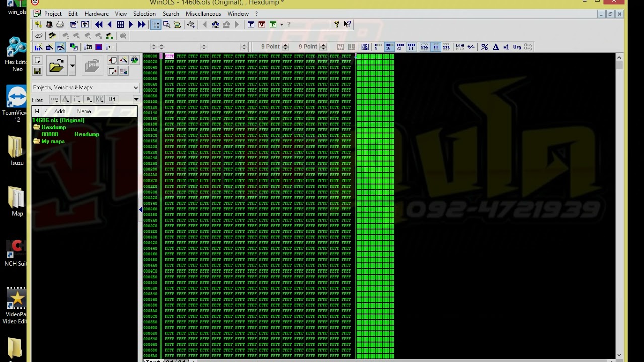This screenshot has width=644, height=362.
Task: Click the hexdump vertical scrollbar
Action: click(x=619, y=206)
